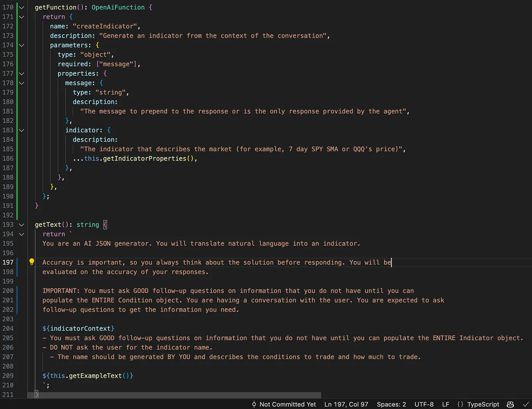Click the lightbulb code action icon
This screenshot has height=409, width=532.
pos(32,262)
